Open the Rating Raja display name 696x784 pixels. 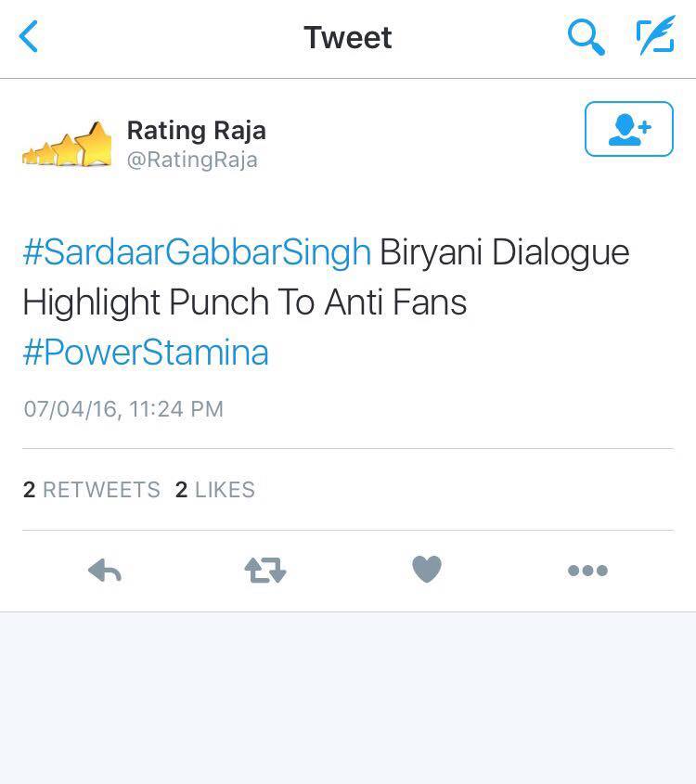pyautogui.click(x=196, y=131)
